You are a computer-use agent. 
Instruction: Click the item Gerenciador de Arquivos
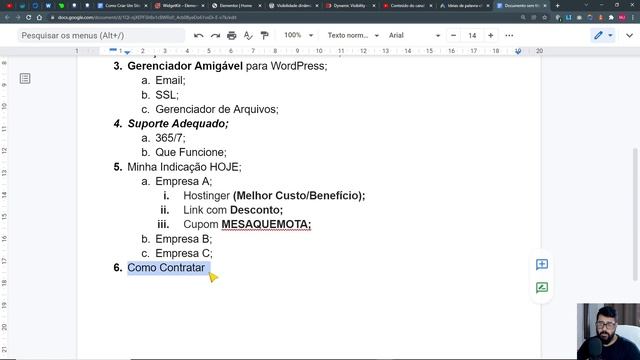click(x=217, y=109)
